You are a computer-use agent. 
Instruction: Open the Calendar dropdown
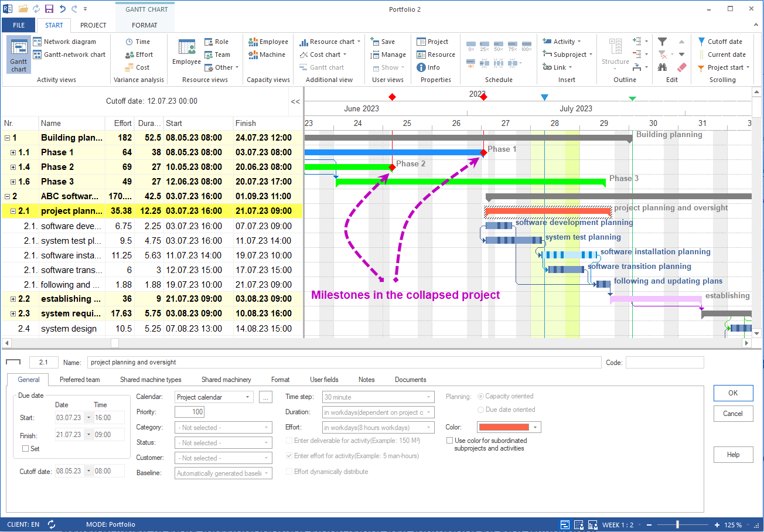coord(248,397)
